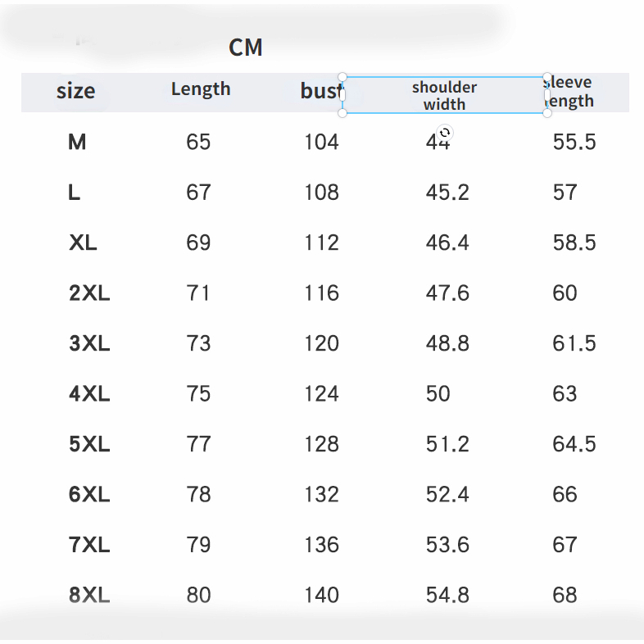Click the "8XL" size row label

[89, 596]
